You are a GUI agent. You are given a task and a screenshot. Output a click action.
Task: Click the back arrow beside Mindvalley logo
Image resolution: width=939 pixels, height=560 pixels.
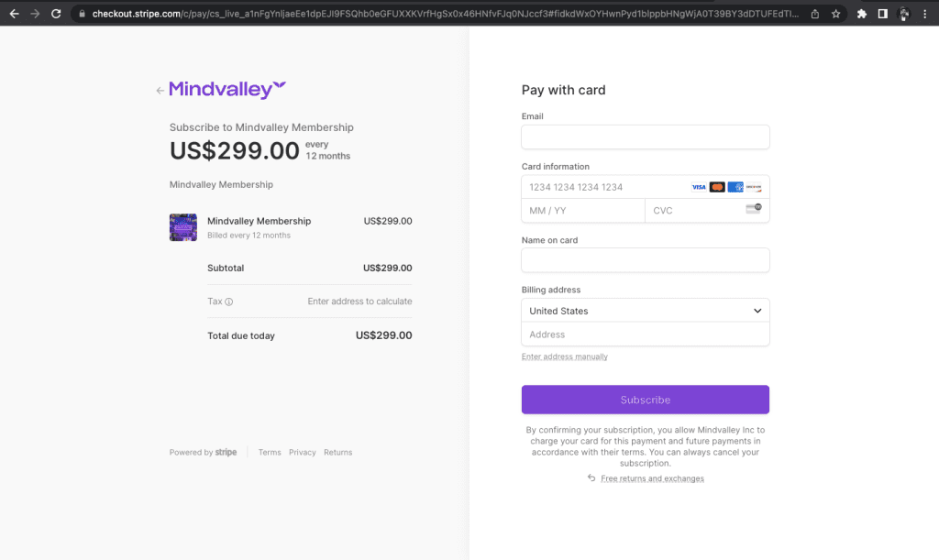pos(160,91)
